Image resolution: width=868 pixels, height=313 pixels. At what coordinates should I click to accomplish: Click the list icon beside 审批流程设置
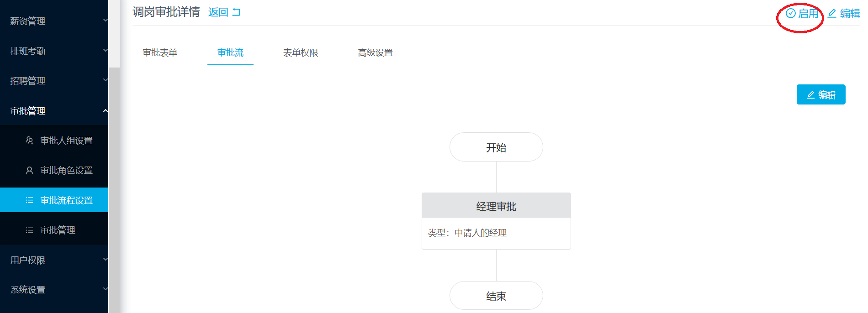[30, 200]
